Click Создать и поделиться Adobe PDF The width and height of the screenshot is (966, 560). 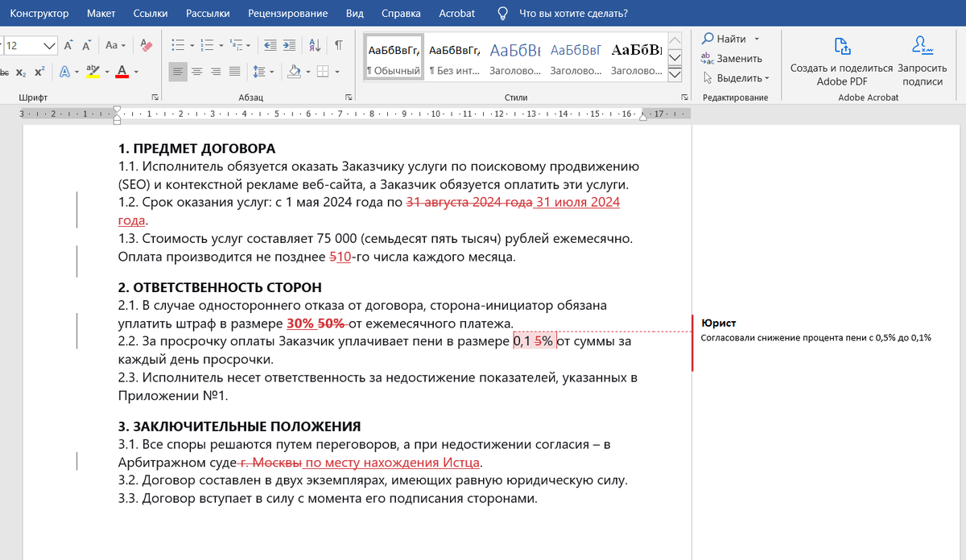click(842, 60)
